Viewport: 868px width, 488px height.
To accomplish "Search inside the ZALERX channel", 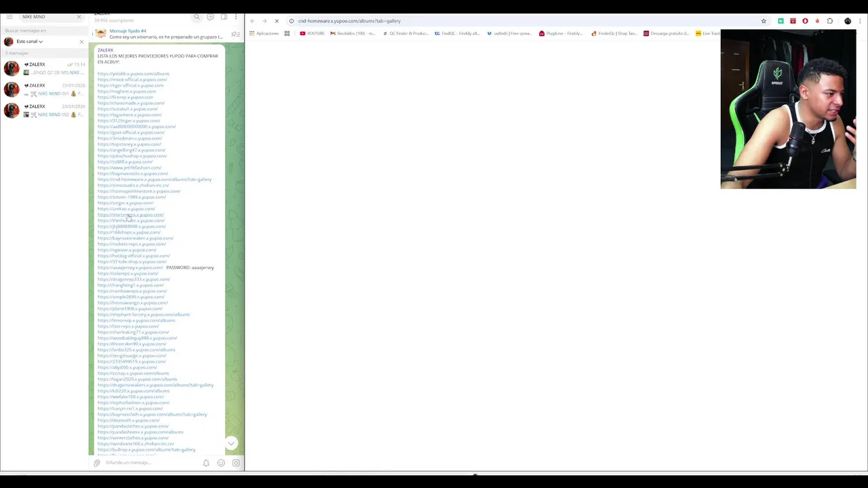I will tap(197, 16).
